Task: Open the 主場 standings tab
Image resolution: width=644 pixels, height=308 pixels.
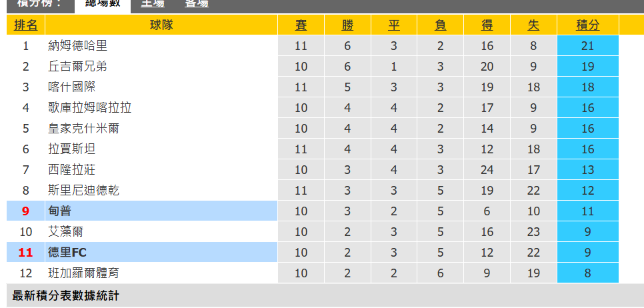Action: pyautogui.click(x=153, y=4)
